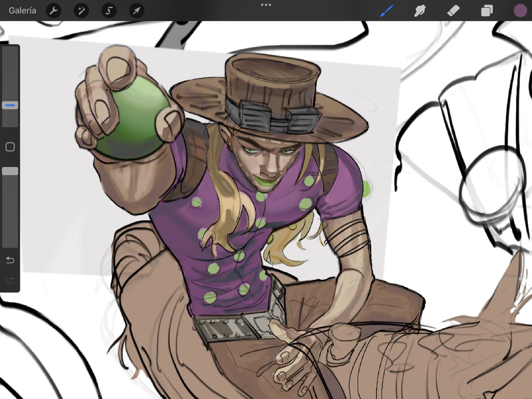This screenshot has height=399, width=532.
Task: Activate the Transform arrow tool
Action: [137, 11]
